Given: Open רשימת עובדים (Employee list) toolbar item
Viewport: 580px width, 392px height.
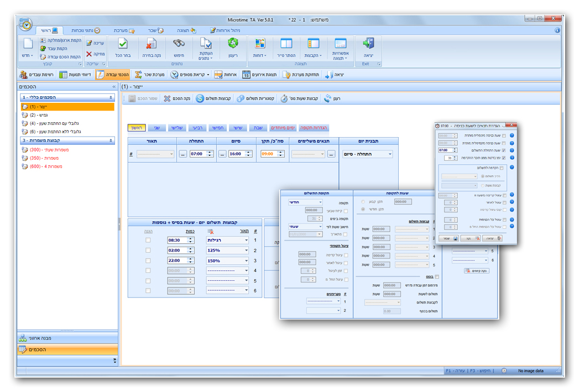Looking at the screenshot, I should pyautogui.click(x=37, y=75).
